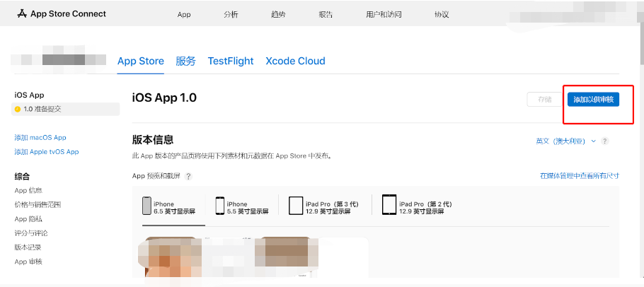Select 1.0 准备提交 version in sidebar
Screen dimensions: 644x287
click(66, 110)
